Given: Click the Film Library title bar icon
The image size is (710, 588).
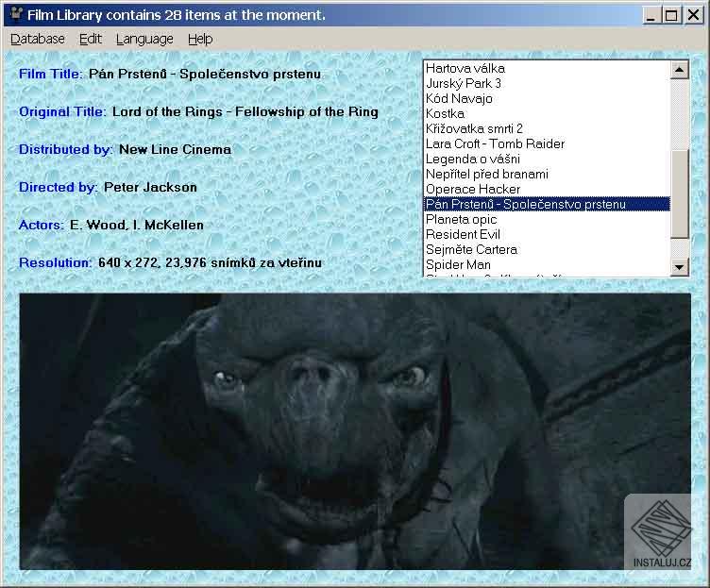Looking at the screenshot, I should [16, 14].
